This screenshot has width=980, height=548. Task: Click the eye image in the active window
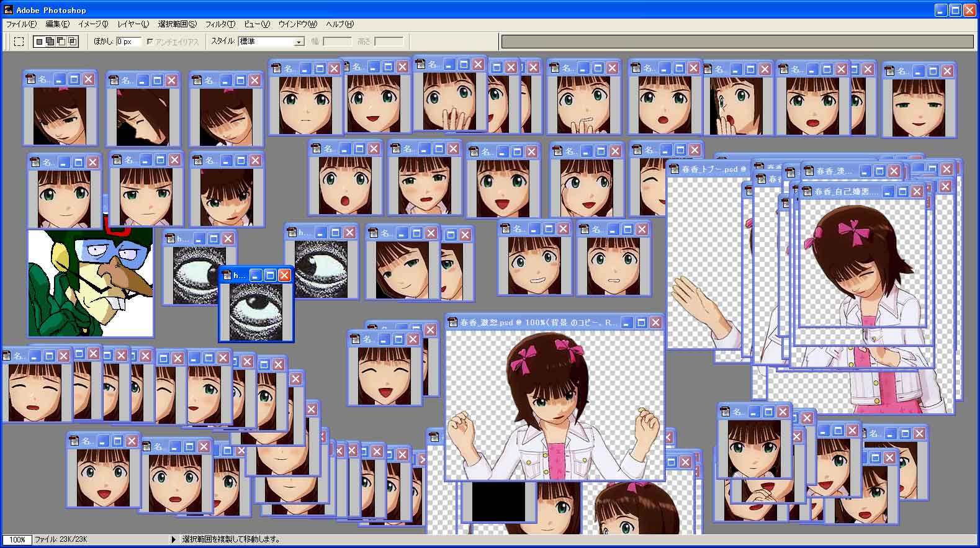pyautogui.click(x=256, y=312)
